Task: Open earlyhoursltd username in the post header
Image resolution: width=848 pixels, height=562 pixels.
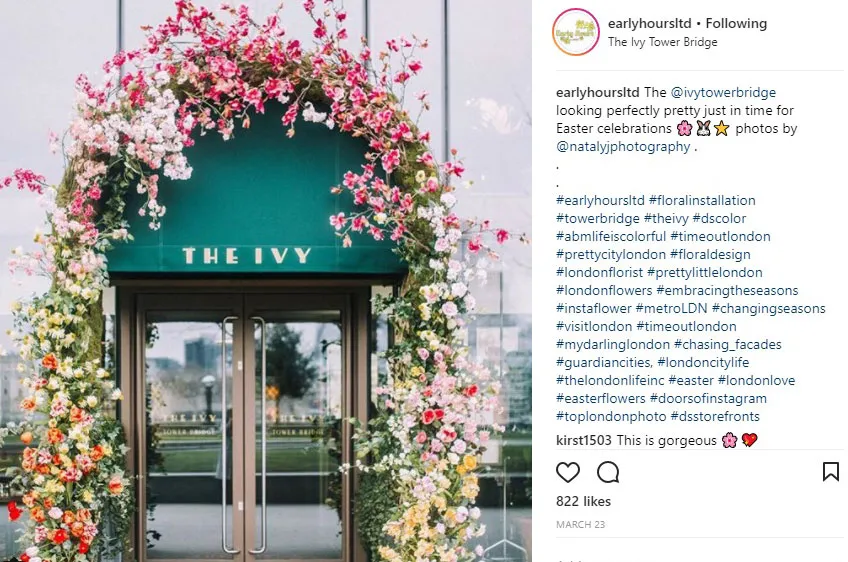Action: (x=650, y=23)
